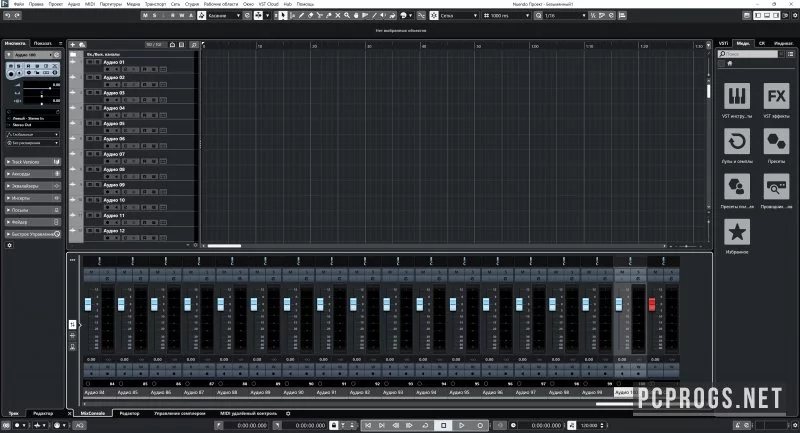The height and width of the screenshot is (433, 800).
Task: Click the transport Stop button
Action: pyautogui.click(x=443, y=425)
